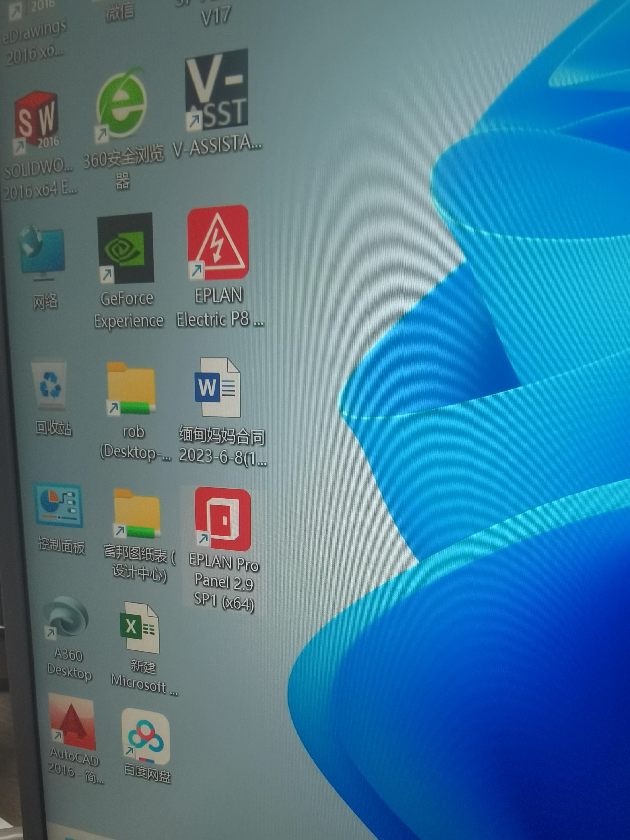This screenshot has height=840, width=630.
Task: Select the 缅甸妈妈合同 Word document
Action: click(218, 387)
